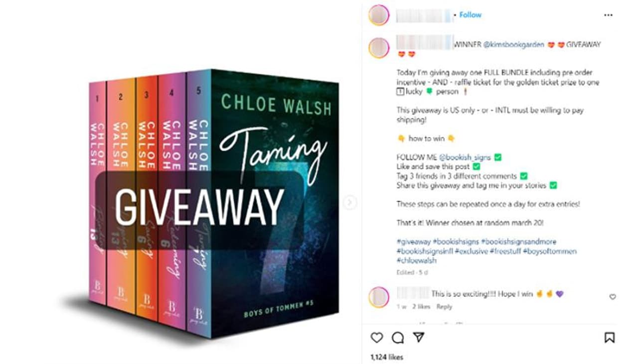Open commenter's profile avatar
Image resolution: width=638 pixels, height=364 pixels.
pyautogui.click(x=379, y=297)
